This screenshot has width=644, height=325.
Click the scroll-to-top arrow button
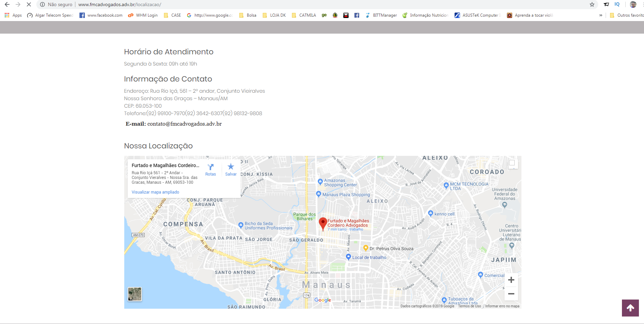630,308
